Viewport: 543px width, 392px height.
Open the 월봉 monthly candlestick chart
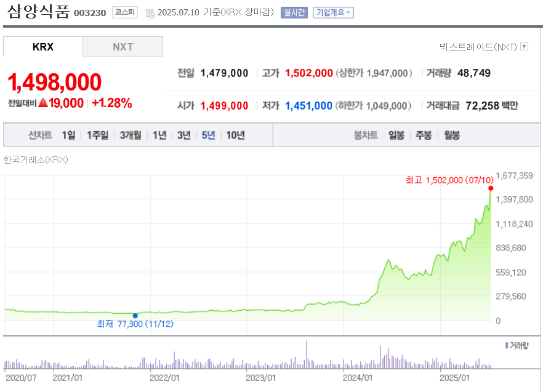tap(452, 135)
